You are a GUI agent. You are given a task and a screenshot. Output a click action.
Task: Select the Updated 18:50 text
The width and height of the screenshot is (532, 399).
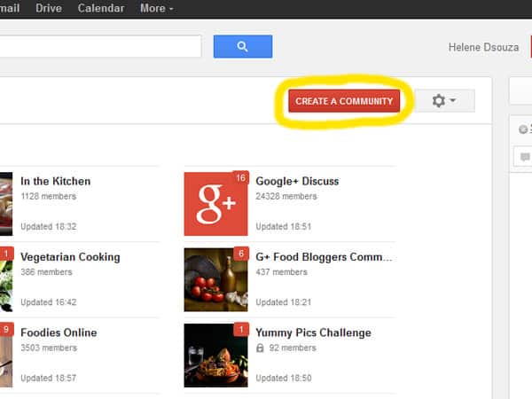click(284, 378)
